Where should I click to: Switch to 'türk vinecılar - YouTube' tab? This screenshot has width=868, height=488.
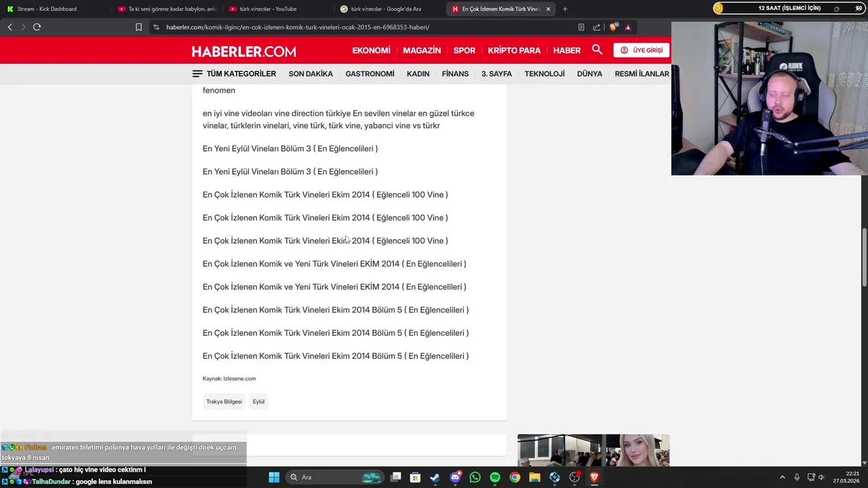tap(277, 9)
